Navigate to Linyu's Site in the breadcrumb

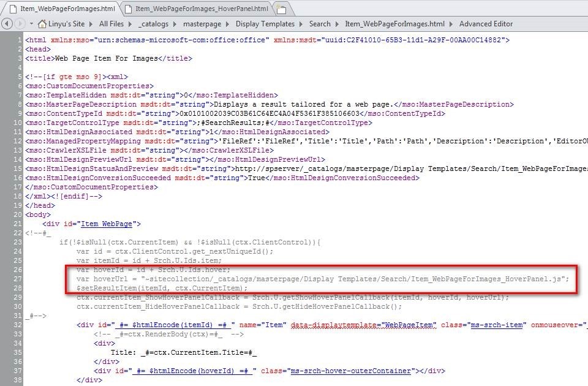[x=66, y=24]
